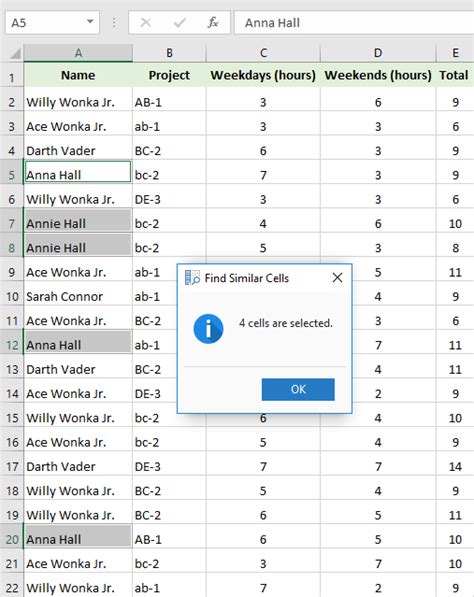The height and width of the screenshot is (597, 474).
Task: Click the formula bar showing Anna Hall
Action: [354, 23]
